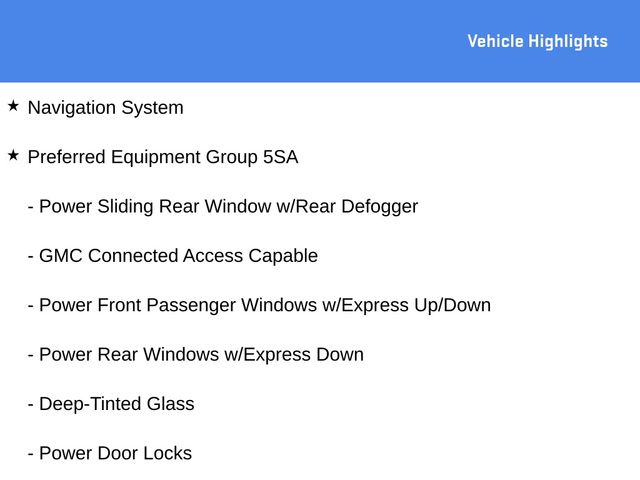
Task: Select the Deep-Tinted Glass entry
Action: [111, 404]
